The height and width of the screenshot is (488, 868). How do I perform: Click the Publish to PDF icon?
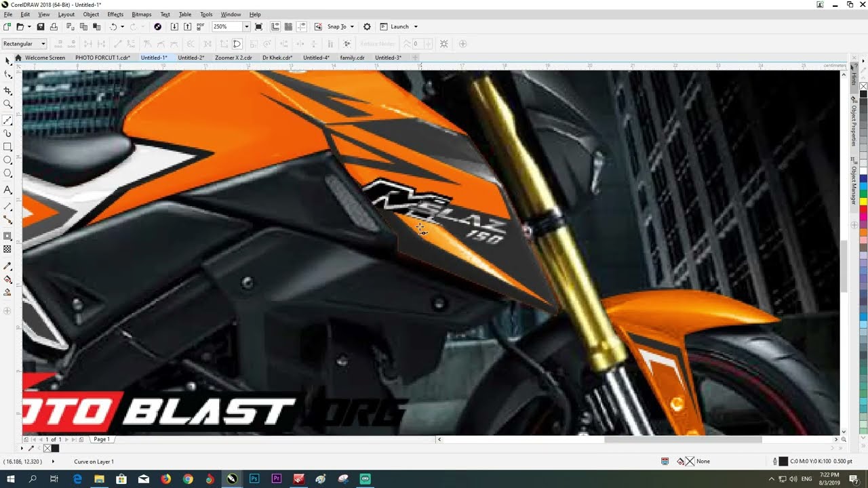(200, 26)
